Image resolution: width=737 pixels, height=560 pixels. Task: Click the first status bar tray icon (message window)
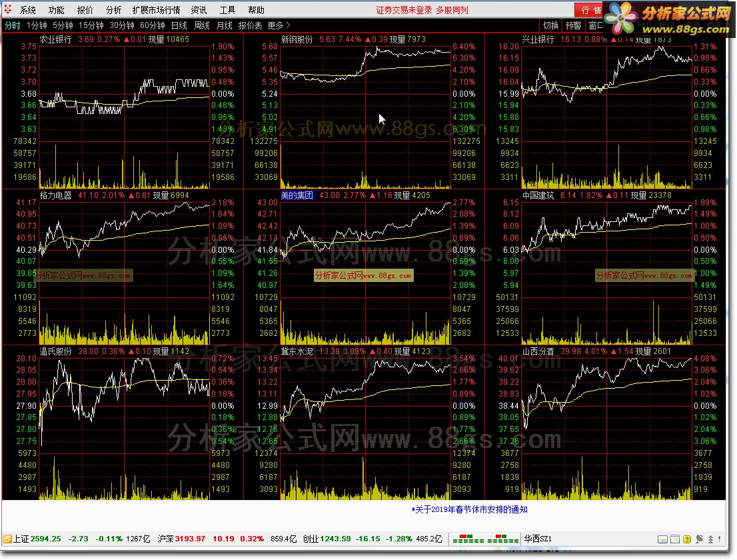coord(662,539)
